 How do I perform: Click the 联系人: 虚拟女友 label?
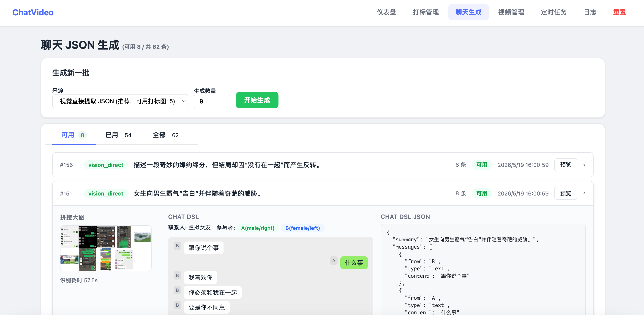[x=189, y=228]
